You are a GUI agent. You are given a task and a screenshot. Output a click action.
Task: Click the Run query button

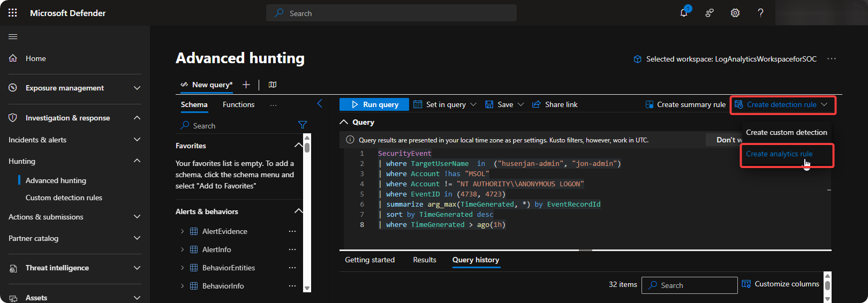374,104
